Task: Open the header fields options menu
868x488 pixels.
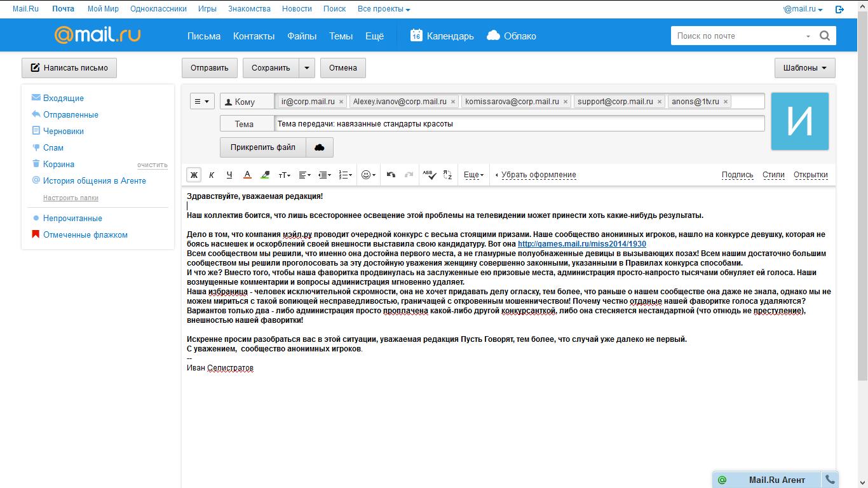Action: tap(202, 102)
